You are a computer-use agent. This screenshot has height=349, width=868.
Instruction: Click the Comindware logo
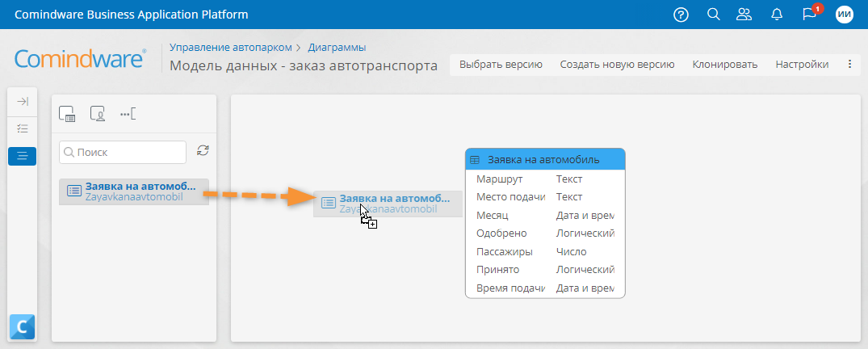[80, 59]
